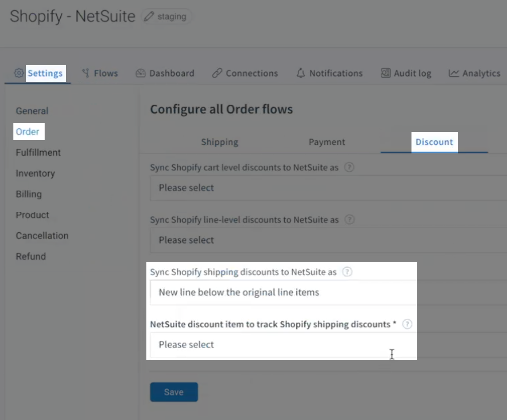Open the cart level discounts Please select dropdown

[x=312, y=188]
